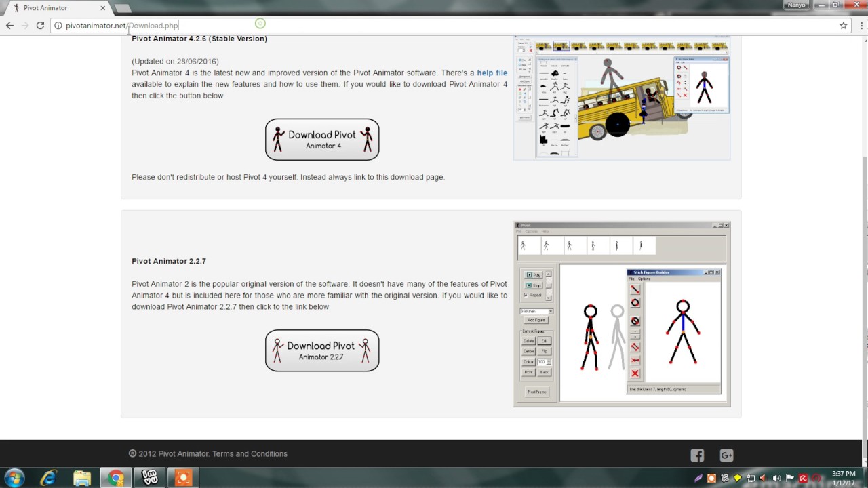Reload the Pivot Animator download page
Screen dimensions: 868x488
40,26
